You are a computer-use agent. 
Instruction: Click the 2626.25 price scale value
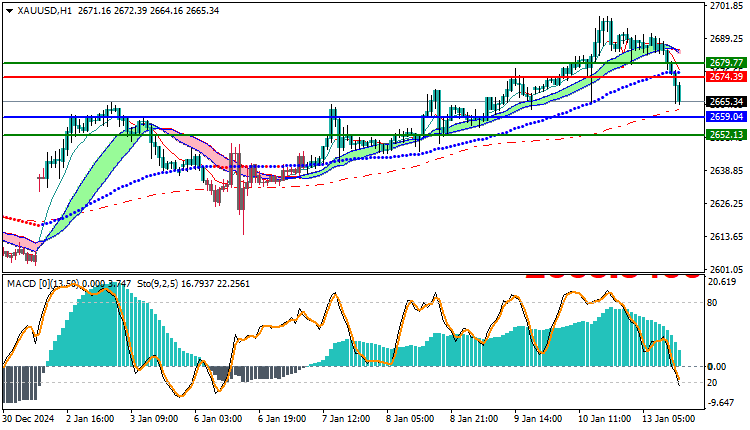(x=726, y=204)
